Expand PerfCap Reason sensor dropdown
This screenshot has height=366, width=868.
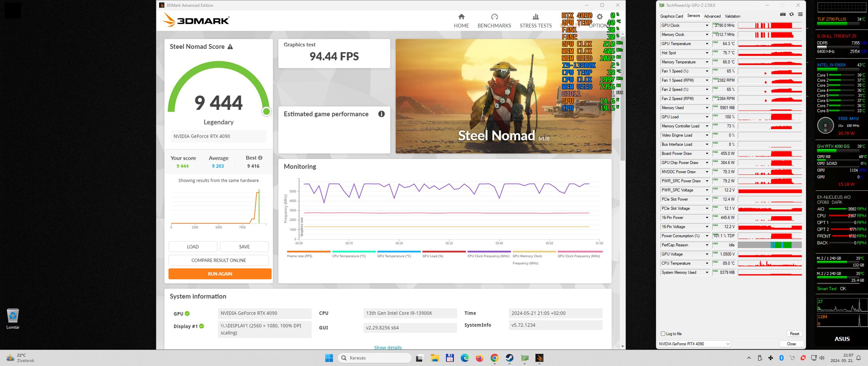(706, 245)
